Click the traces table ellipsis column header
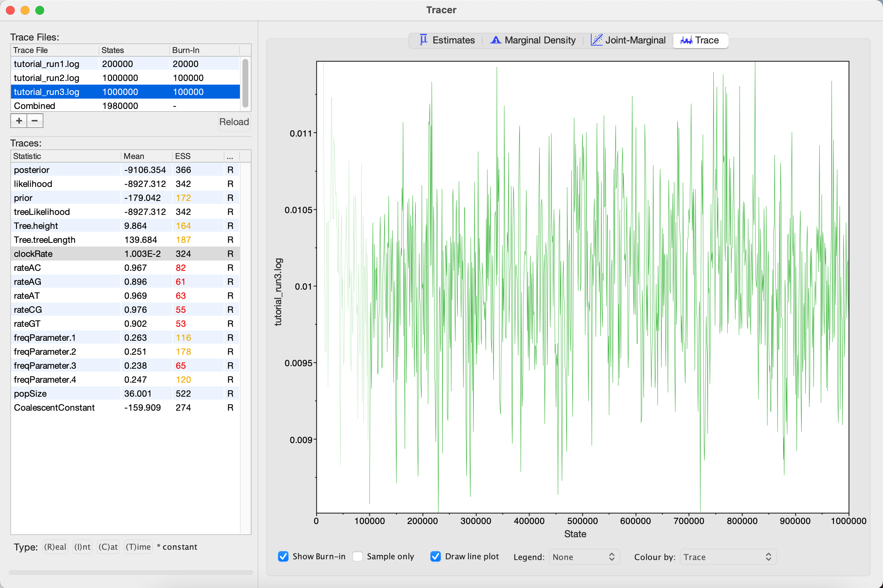This screenshot has width=883, height=588. coord(231,156)
